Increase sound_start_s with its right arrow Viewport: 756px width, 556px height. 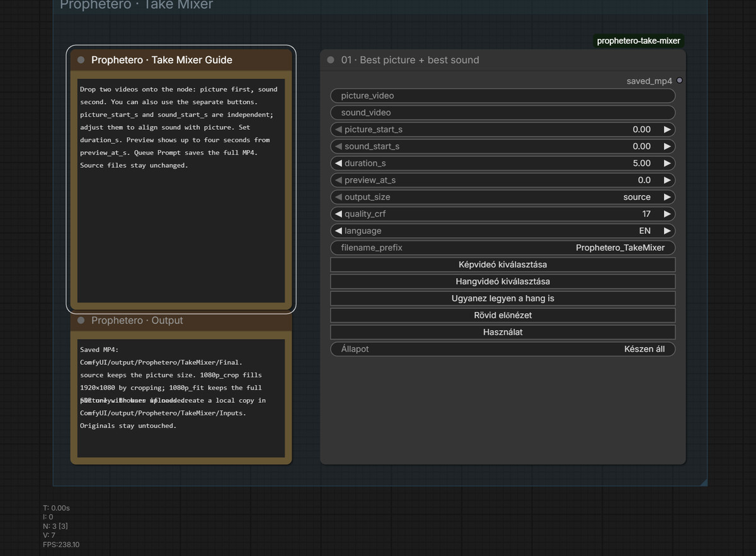[x=667, y=146]
